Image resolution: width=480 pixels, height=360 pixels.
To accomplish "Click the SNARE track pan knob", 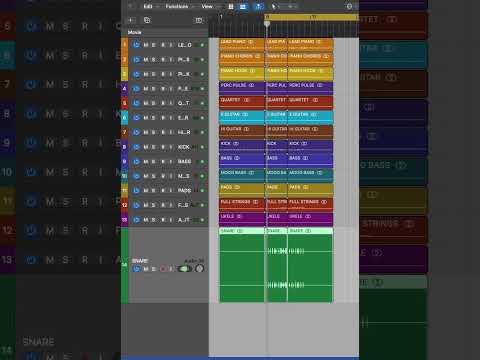I will [x=199, y=268].
